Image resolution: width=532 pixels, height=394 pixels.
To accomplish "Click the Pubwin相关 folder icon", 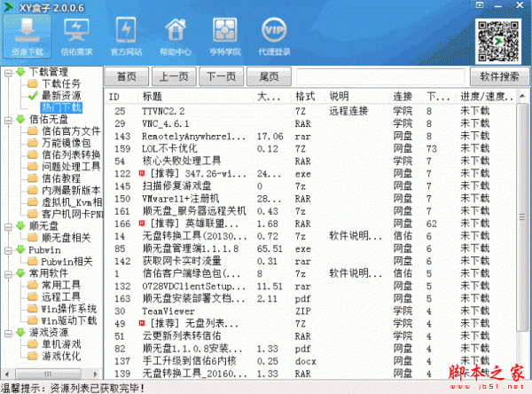I will (x=33, y=261).
